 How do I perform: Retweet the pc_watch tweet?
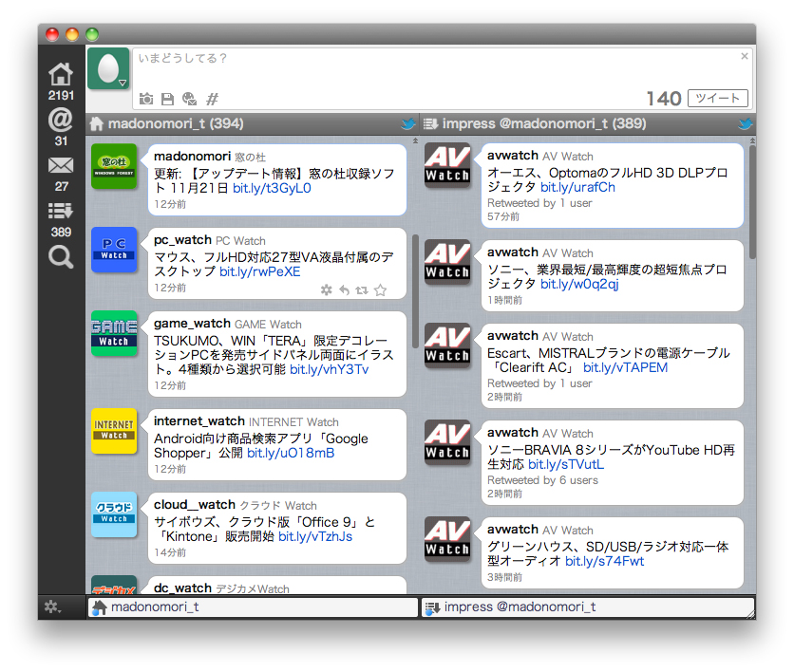362,290
